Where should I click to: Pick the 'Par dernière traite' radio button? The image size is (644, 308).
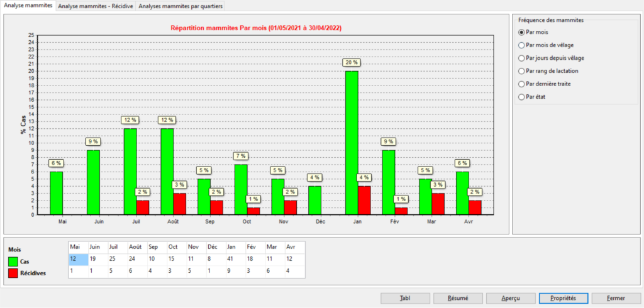click(x=521, y=84)
